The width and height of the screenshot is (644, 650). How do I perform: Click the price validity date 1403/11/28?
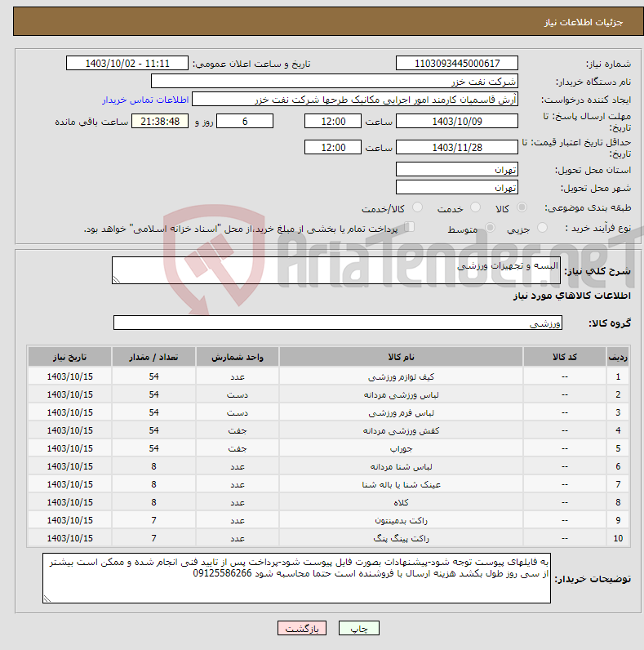click(x=457, y=148)
